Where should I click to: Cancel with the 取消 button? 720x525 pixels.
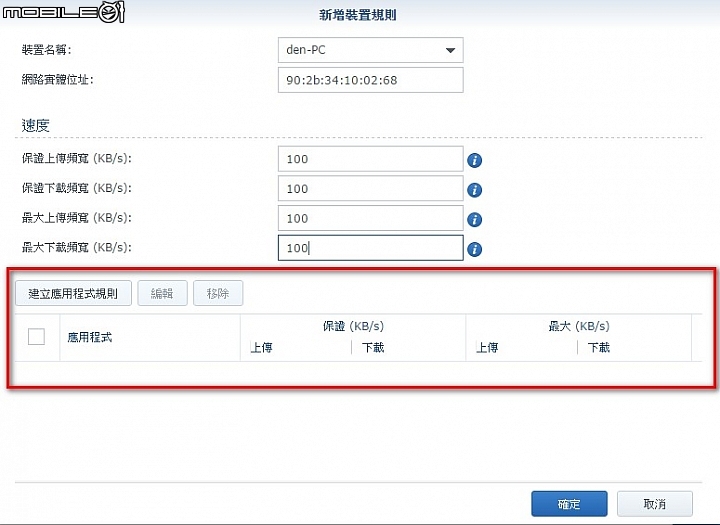[x=655, y=504]
